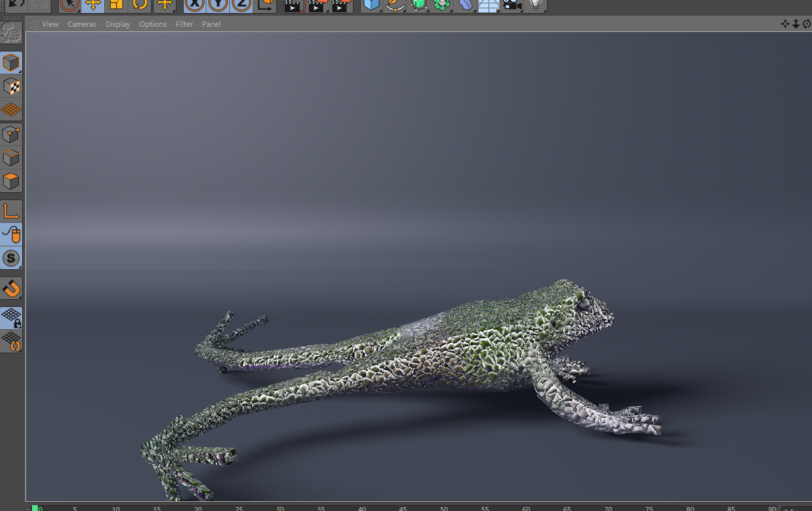Switch to Edges mode
Screen dimensions: 812x511
pyautogui.click(x=11, y=158)
